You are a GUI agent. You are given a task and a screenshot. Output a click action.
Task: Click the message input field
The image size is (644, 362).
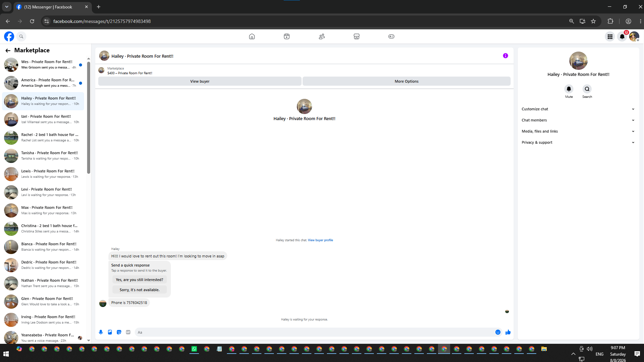point(314,332)
